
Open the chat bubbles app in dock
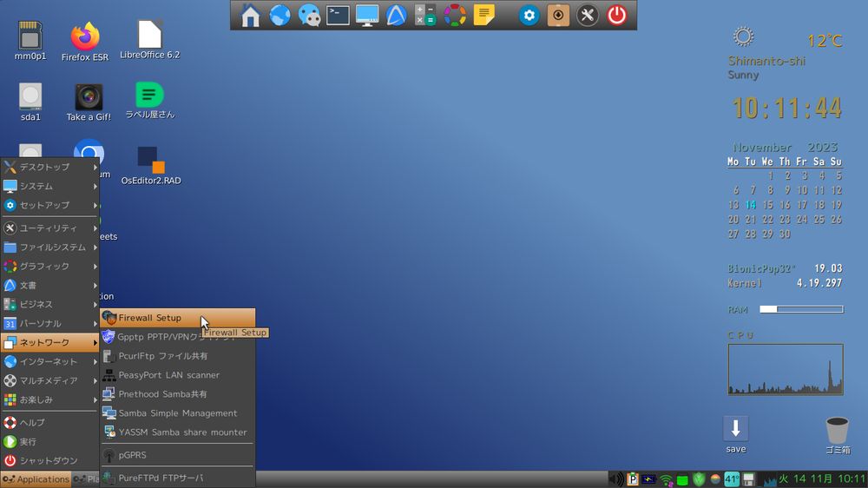point(309,15)
